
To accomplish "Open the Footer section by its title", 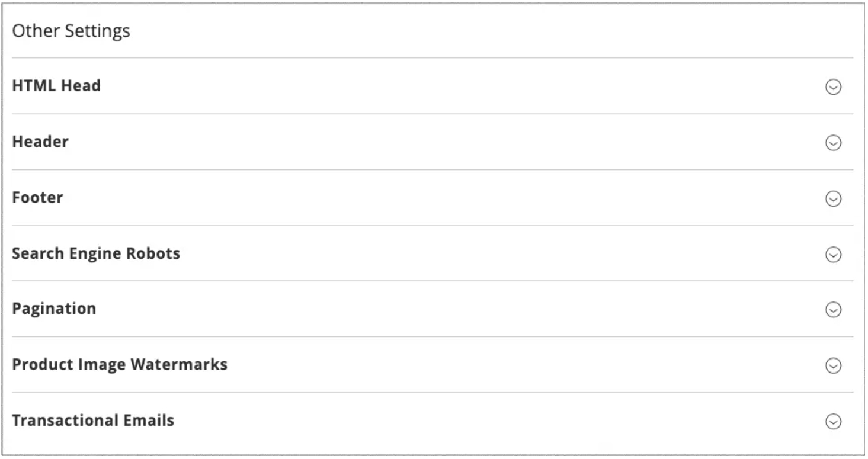I will point(37,197).
